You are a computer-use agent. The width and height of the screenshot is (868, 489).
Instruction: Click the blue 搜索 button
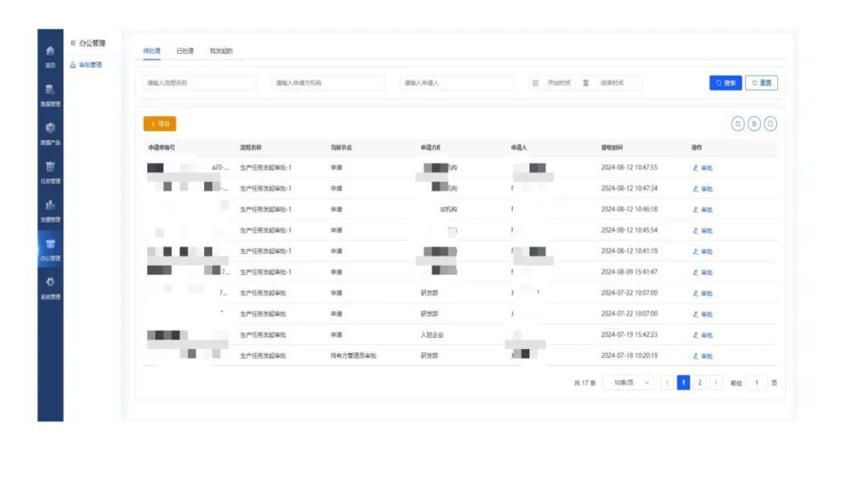coord(726,83)
